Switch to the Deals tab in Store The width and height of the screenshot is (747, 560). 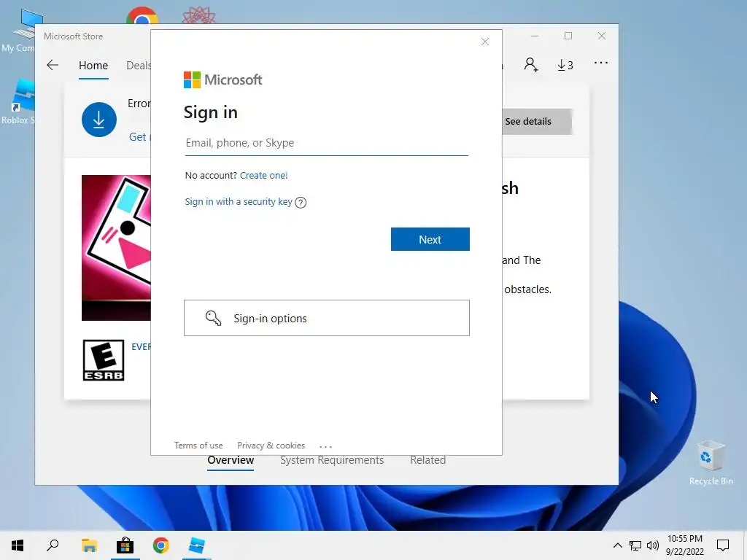pyautogui.click(x=138, y=66)
